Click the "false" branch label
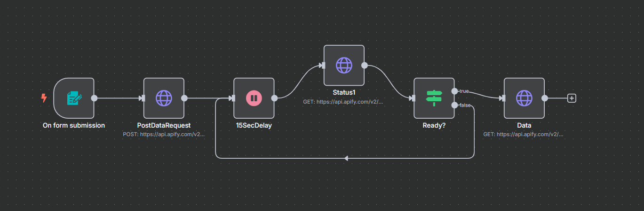Viewport: 644px width, 211px height. (x=465, y=105)
